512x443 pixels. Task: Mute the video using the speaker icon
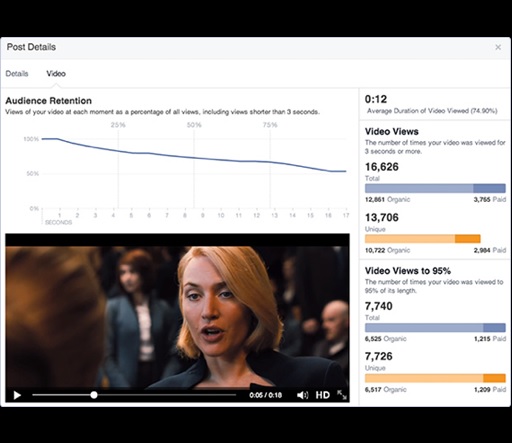(302, 395)
